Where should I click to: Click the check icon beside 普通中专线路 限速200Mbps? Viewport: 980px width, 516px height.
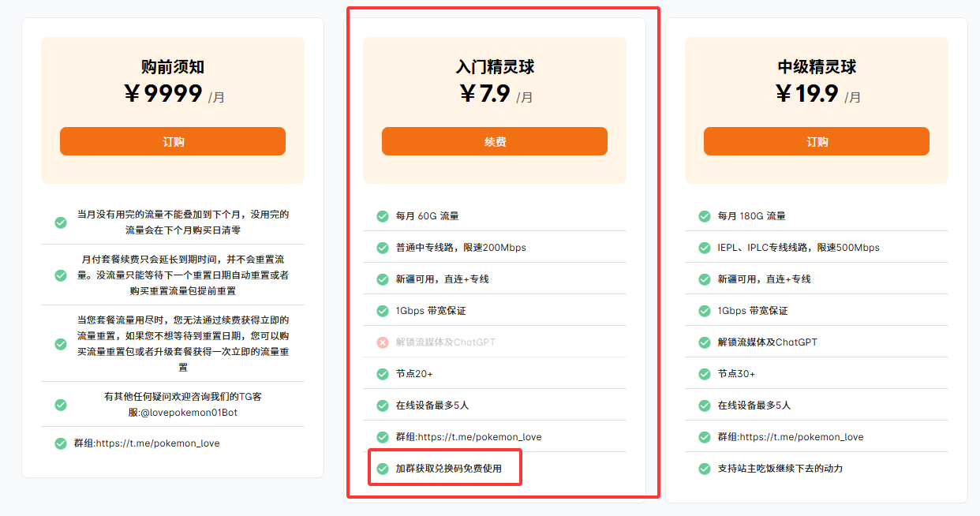click(383, 248)
